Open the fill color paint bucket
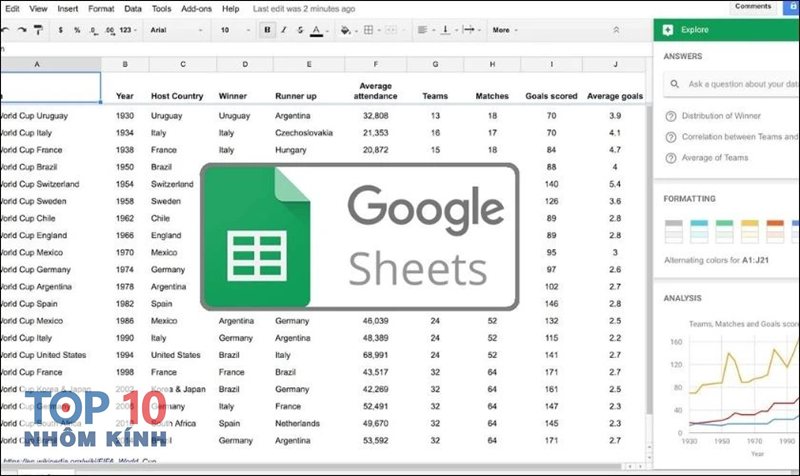The width and height of the screenshot is (800, 476). pos(345,31)
